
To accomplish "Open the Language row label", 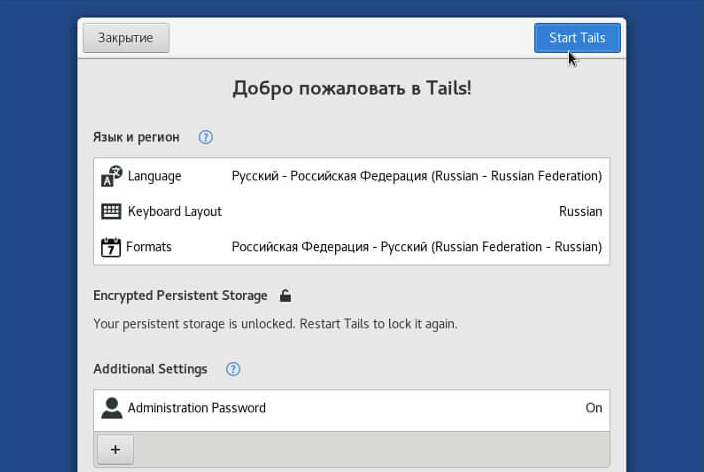I will pos(154,176).
